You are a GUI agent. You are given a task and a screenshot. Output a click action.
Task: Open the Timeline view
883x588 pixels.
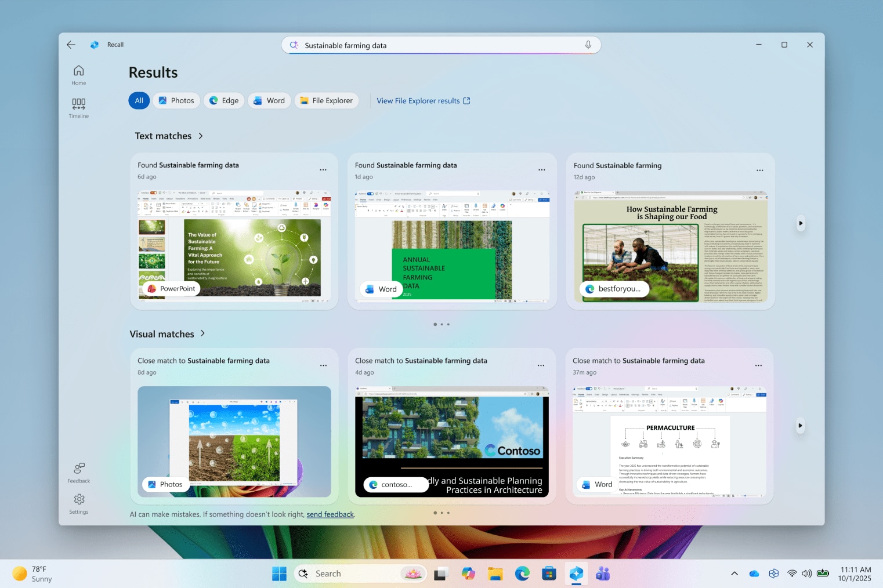[x=79, y=107]
